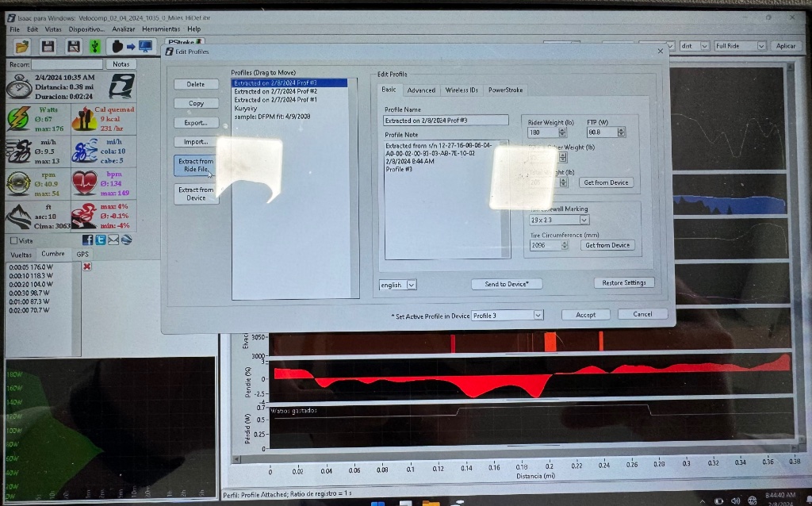Viewport: 812px width, 506px height.
Task: Open the Dispositivo menu
Action: pos(86,29)
